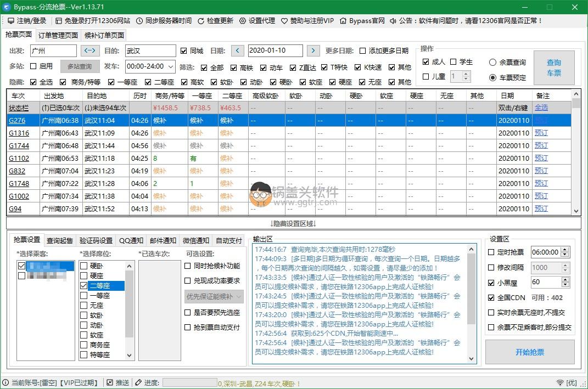This screenshot has height=389, width=588.
Task: Click the 多站查询 button
Action: click(x=80, y=66)
